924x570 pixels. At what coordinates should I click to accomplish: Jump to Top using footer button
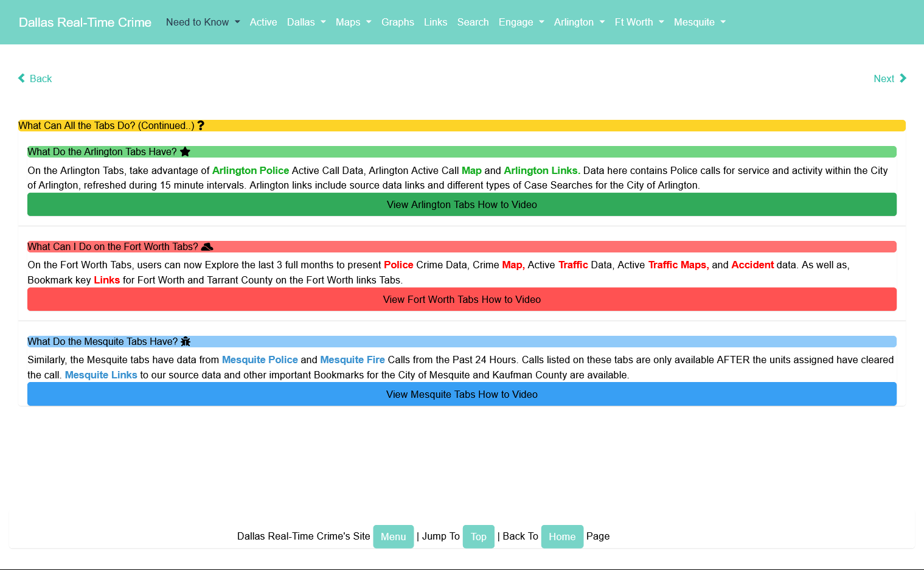point(478,537)
